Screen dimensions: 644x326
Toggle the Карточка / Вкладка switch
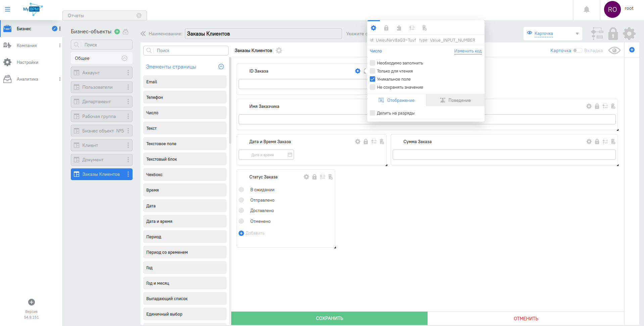coord(577,50)
